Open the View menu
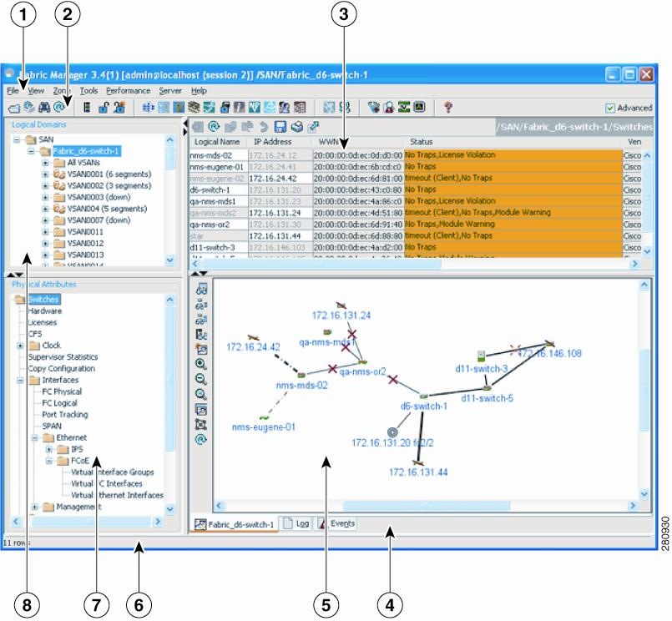 pos(36,91)
